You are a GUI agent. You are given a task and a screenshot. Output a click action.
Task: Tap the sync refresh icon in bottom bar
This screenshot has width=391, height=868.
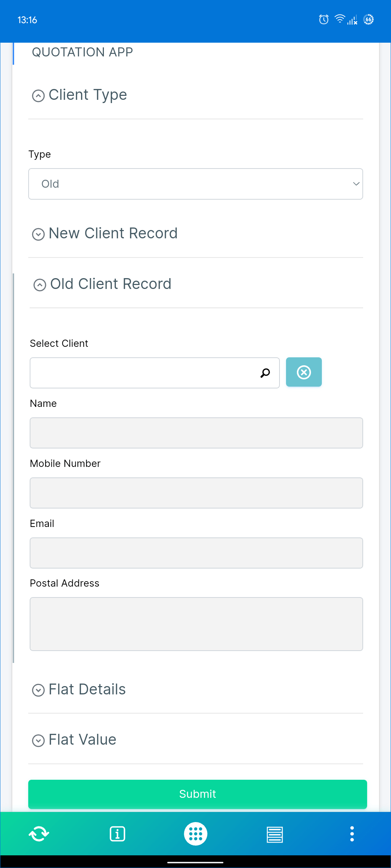pyautogui.click(x=39, y=834)
